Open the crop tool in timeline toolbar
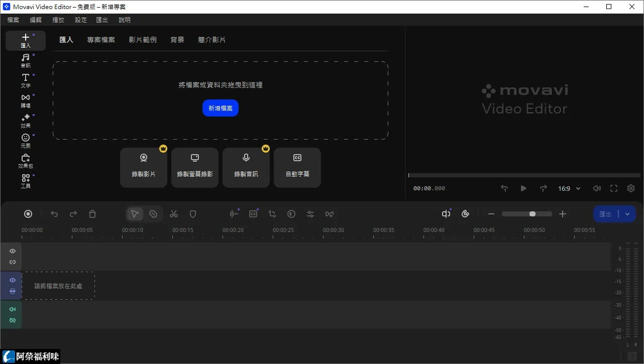The width and height of the screenshot is (644, 364). point(272,214)
